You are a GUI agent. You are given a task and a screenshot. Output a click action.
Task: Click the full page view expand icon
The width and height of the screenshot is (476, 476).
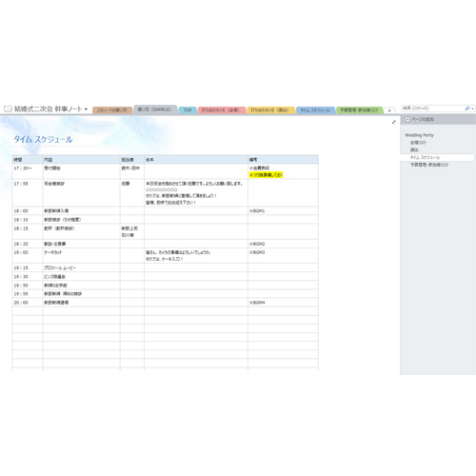pyautogui.click(x=394, y=122)
